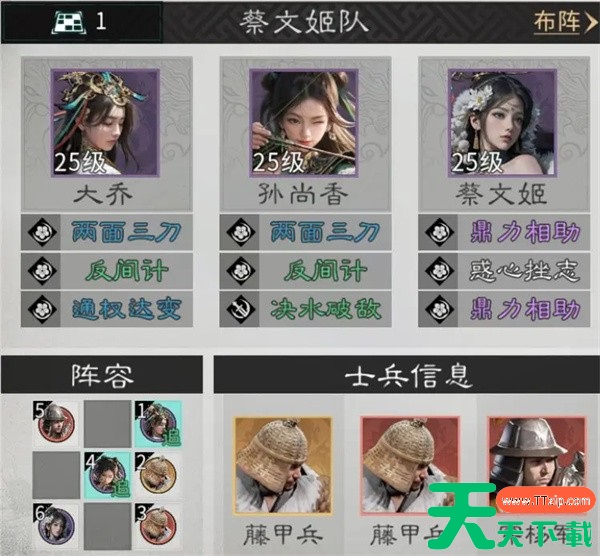Select formation unit number 5 icon
Screen dimensions: 600x556
click(56, 424)
